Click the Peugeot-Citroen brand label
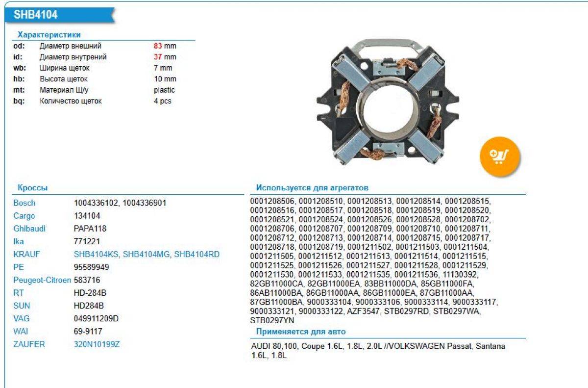The width and height of the screenshot is (588, 388). 43,280
